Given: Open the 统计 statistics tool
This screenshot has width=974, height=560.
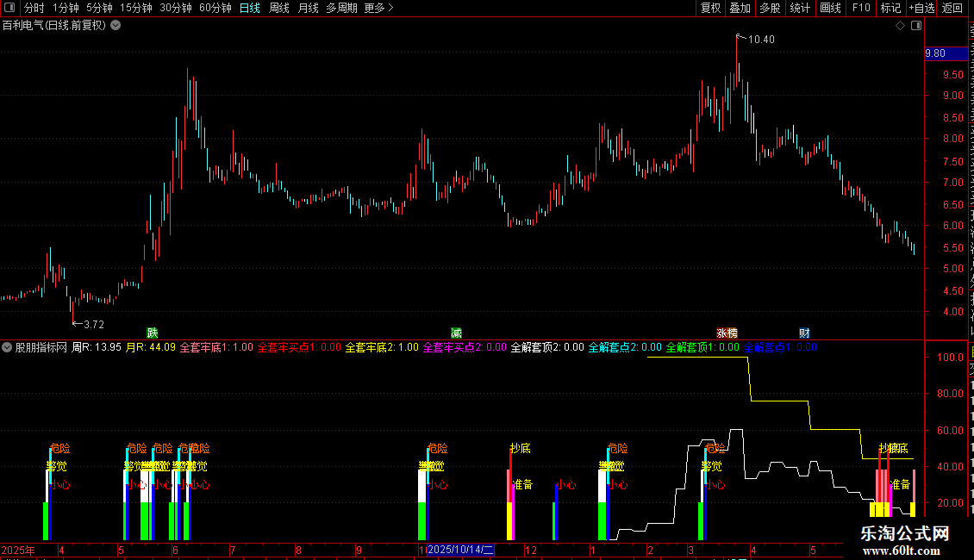Looking at the screenshot, I should click(800, 8).
